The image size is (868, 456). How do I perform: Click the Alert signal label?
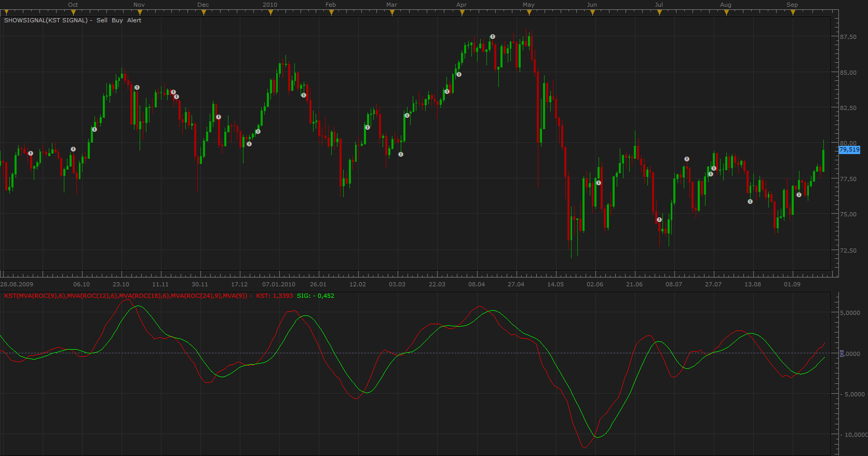[134, 20]
